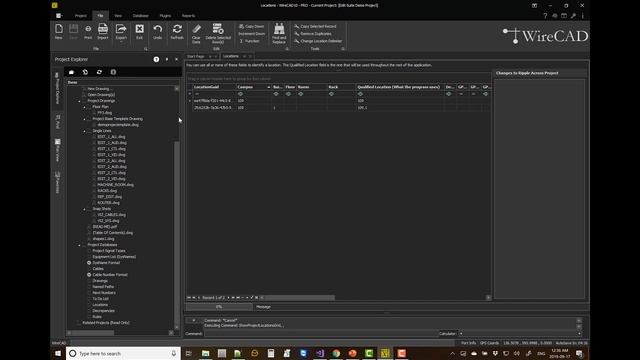Switch to the Project ribbon tab
The image size is (640, 360).
(x=80, y=16)
